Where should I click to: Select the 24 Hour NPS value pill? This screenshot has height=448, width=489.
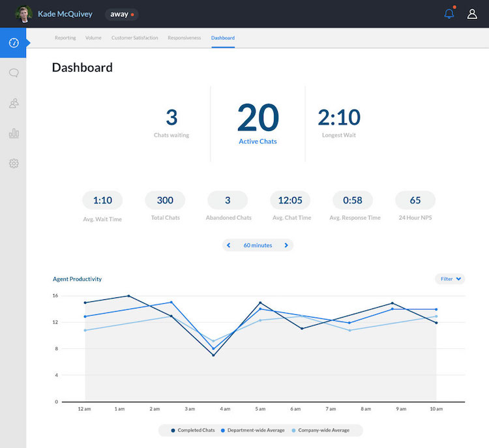415,200
